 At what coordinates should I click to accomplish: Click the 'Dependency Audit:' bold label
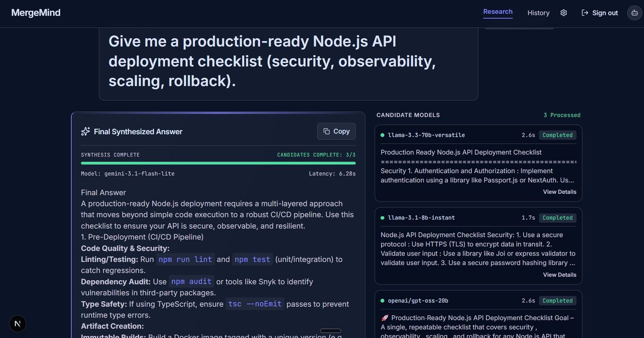(116, 282)
